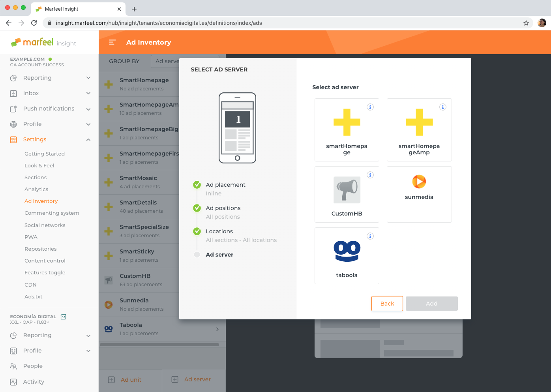This screenshot has height=392, width=551.
Task: Open the People section
Action: 33,366
